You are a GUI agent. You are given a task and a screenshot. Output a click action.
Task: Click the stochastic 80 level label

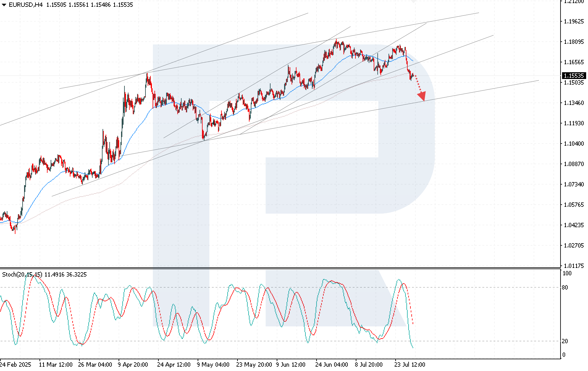565,288
